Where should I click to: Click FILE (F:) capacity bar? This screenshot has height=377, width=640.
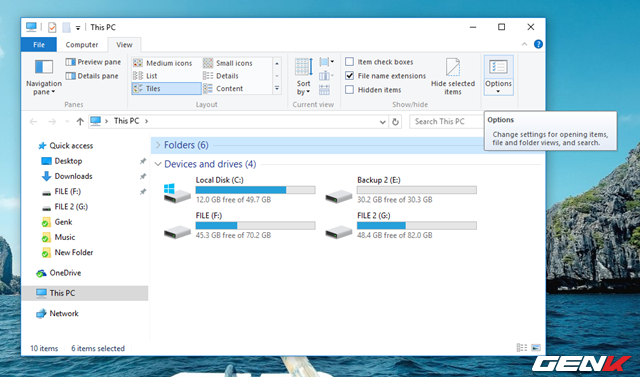pos(255,226)
